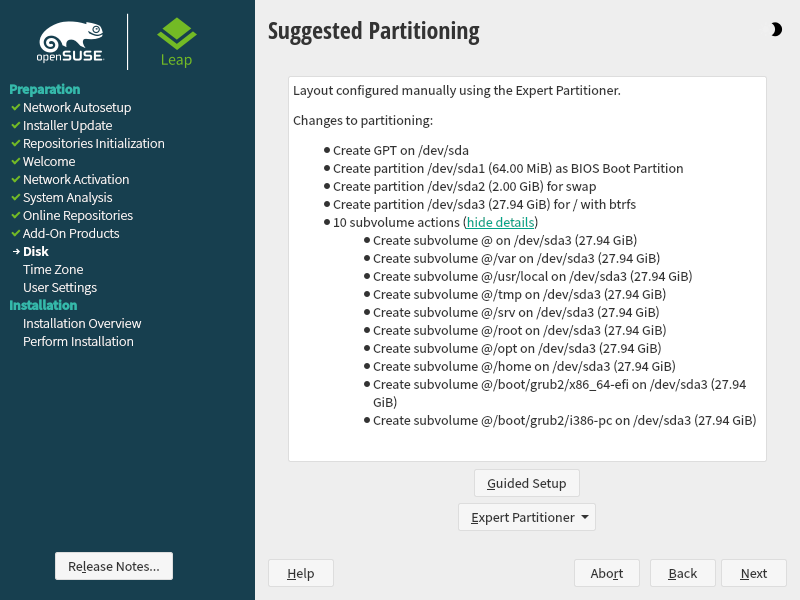This screenshot has height=600, width=800.
Task: Open the Help dialog
Action: 300,573
